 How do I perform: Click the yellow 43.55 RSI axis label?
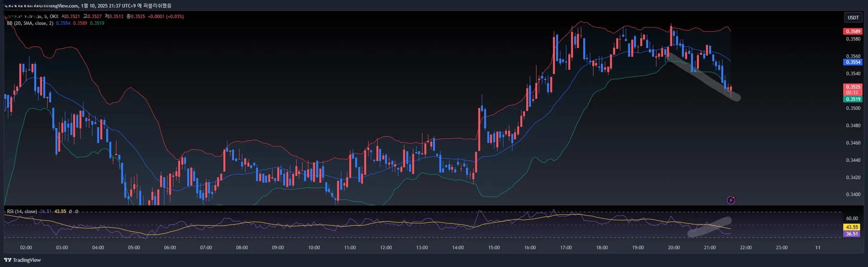[852, 227]
